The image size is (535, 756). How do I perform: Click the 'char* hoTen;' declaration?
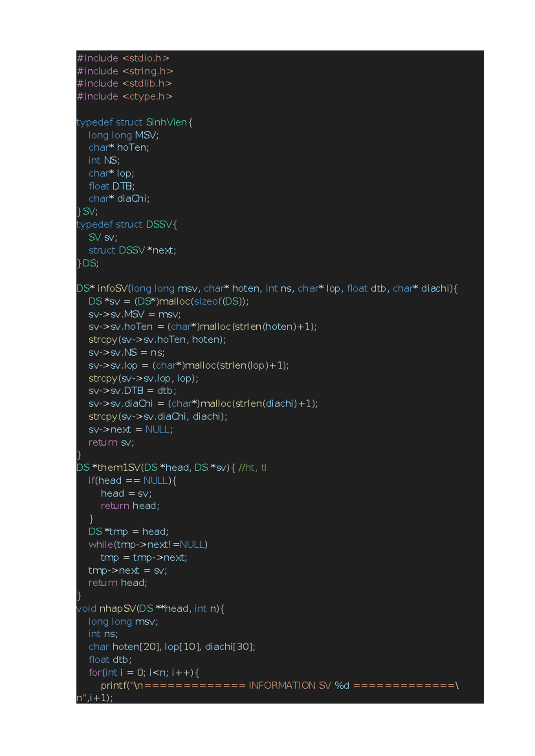click(x=119, y=148)
